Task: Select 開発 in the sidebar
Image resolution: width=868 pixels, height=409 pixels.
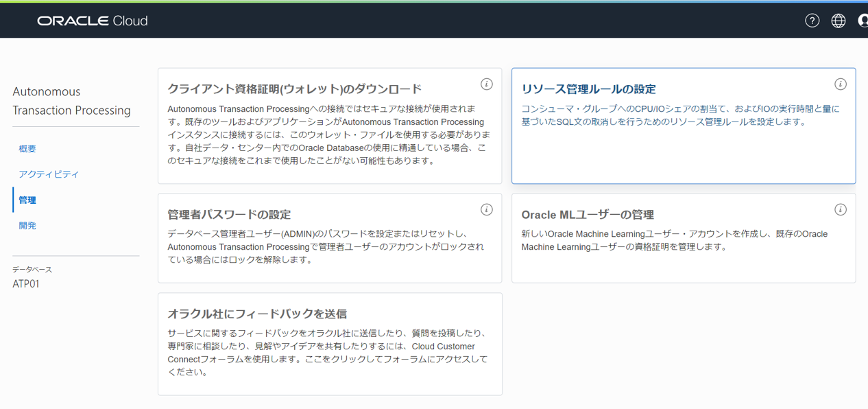Action: point(27,225)
